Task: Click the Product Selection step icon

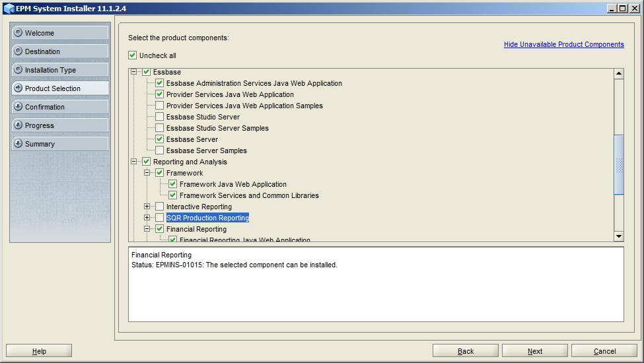Action: point(18,88)
